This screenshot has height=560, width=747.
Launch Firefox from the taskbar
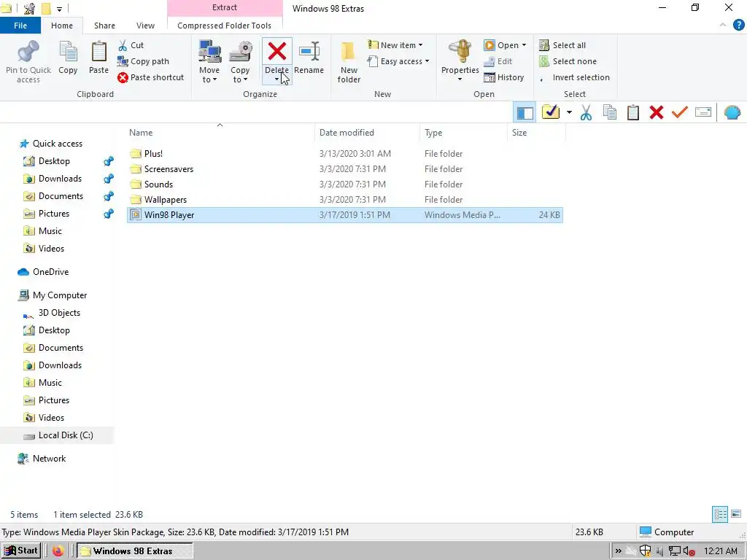tap(58, 551)
